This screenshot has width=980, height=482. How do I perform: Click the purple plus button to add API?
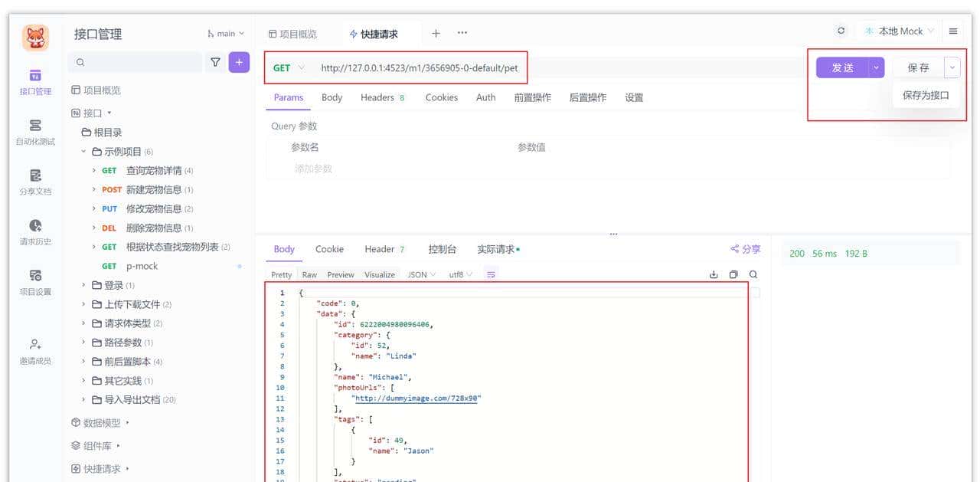click(x=239, y=62)
